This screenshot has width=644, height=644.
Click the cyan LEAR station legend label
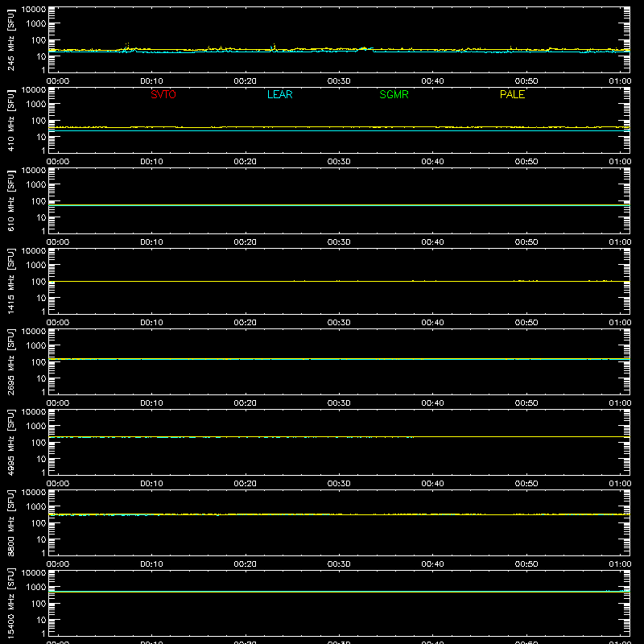[279, 94]
